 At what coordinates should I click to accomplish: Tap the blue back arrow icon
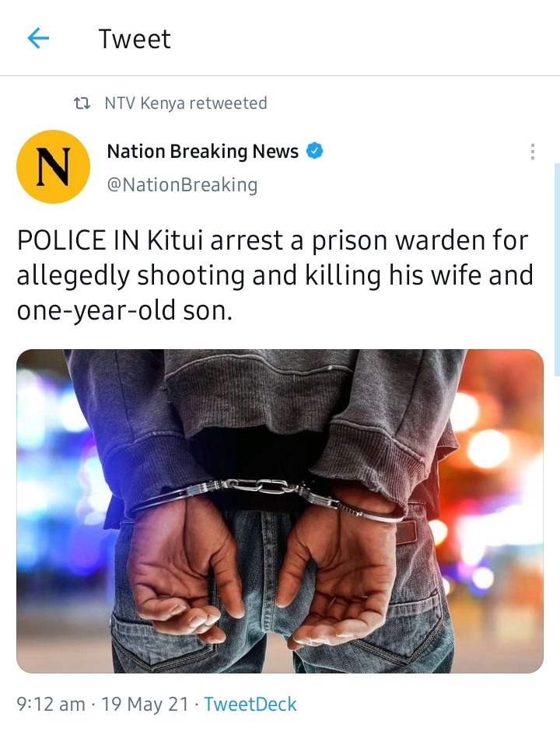(38, 38)
